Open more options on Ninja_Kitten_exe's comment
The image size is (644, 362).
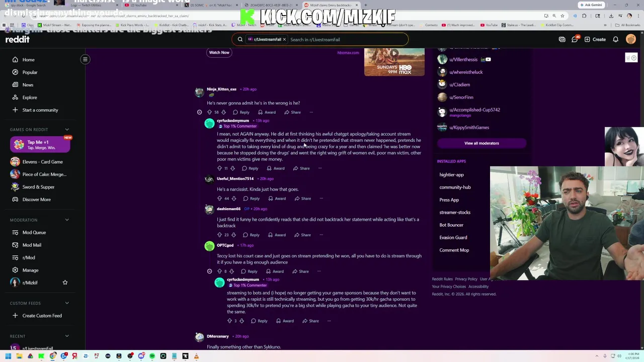coord(311,112)
